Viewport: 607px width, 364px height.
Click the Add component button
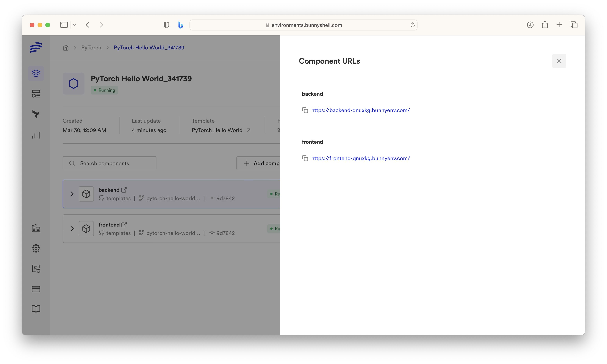(x=260, y=163)
